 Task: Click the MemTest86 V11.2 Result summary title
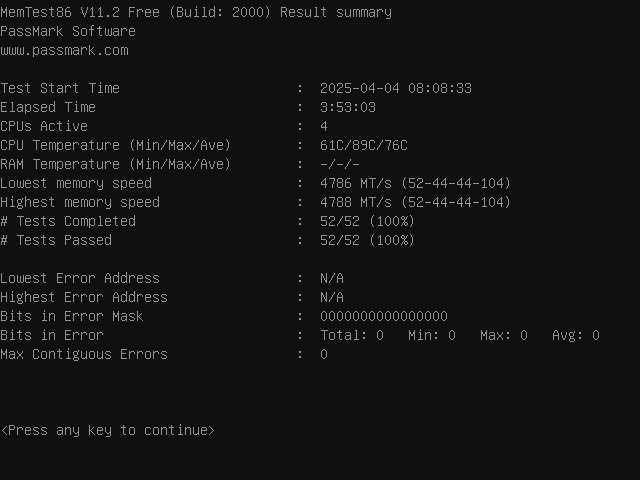tap(196, 12)
